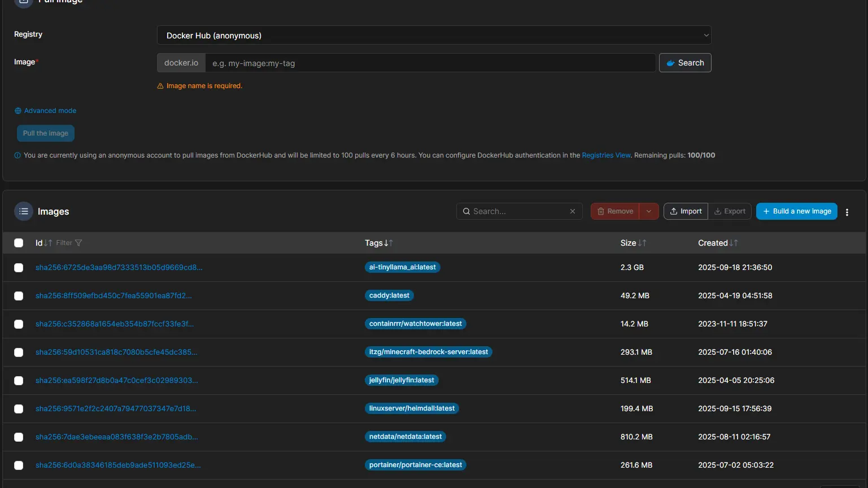Sort images by Created column arrows
The height and width of the screenshot is (488, 868).
pyautogui.click(x=734, y=243)
